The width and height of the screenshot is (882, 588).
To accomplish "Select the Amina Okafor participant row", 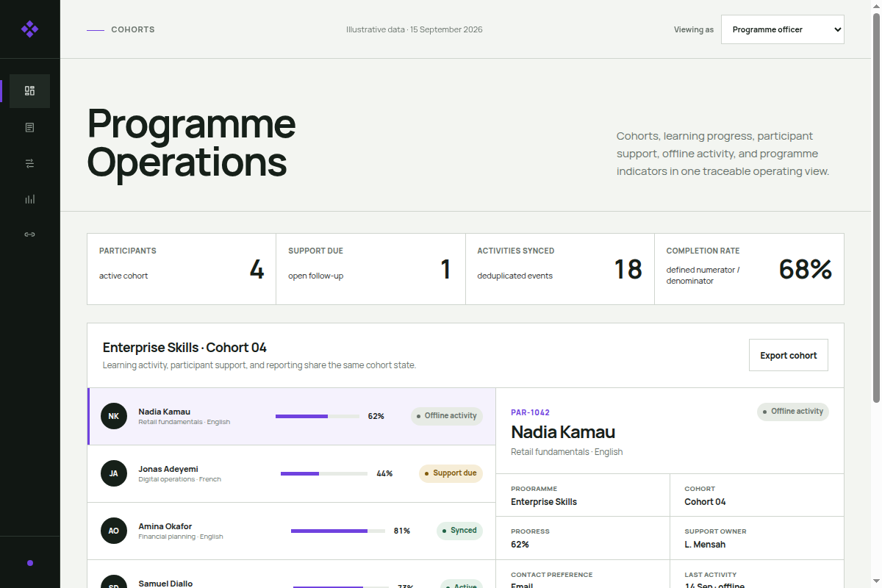I will (x=292, y=531).
